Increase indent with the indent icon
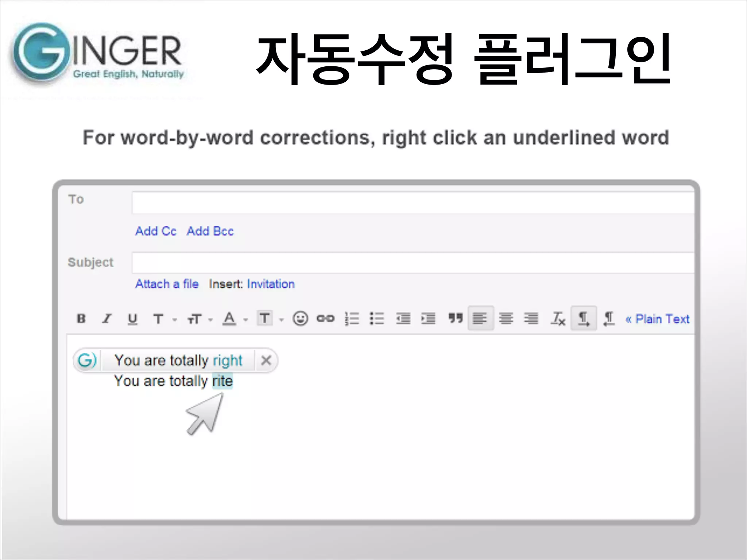The image size is (747, 560). pos(428,319)
